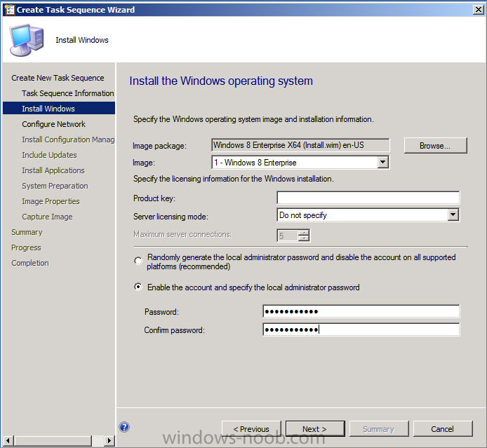Cancel the task sequence wizard

point(443,429)
